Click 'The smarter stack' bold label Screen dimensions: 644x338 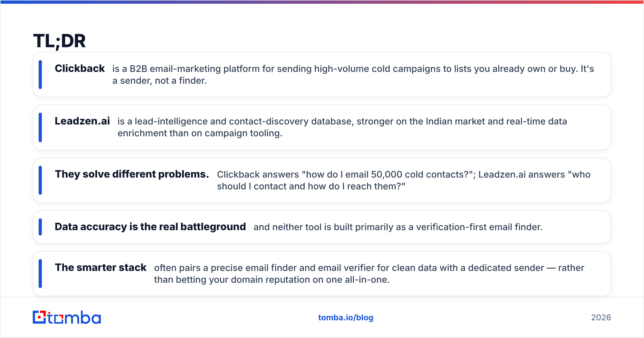click(x=101, y=267)
